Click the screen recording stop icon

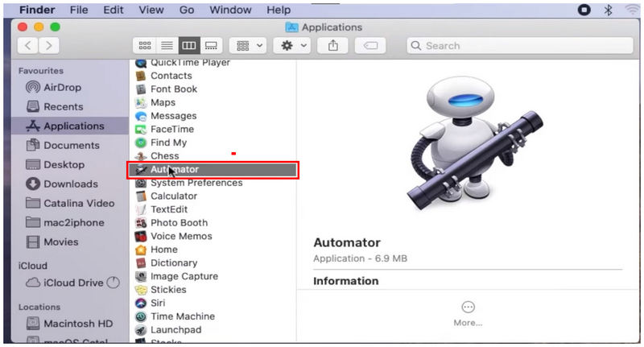[x=584, y=10]
